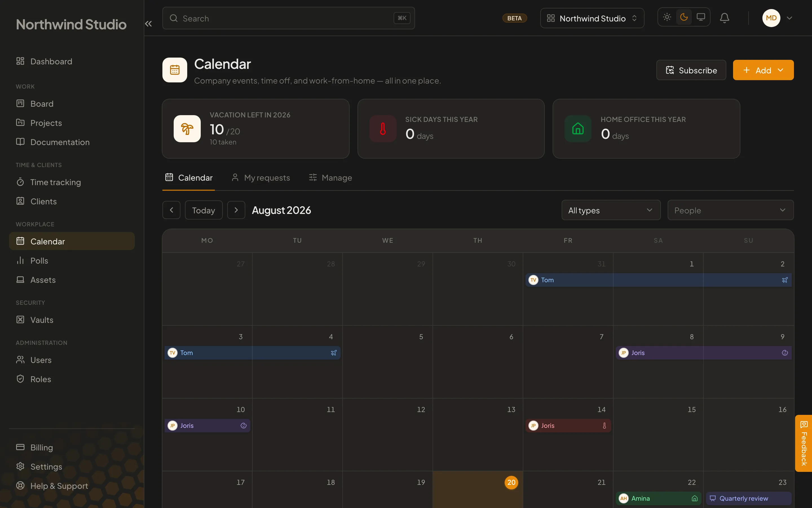Click the ⌘K shortcut hint

click(x=402, y=18)
